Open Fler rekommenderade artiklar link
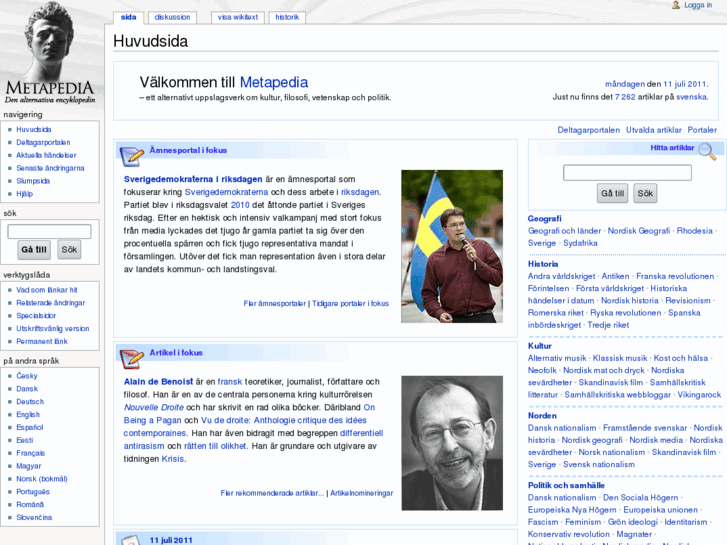727x545 pixels. tap(273, 493)
